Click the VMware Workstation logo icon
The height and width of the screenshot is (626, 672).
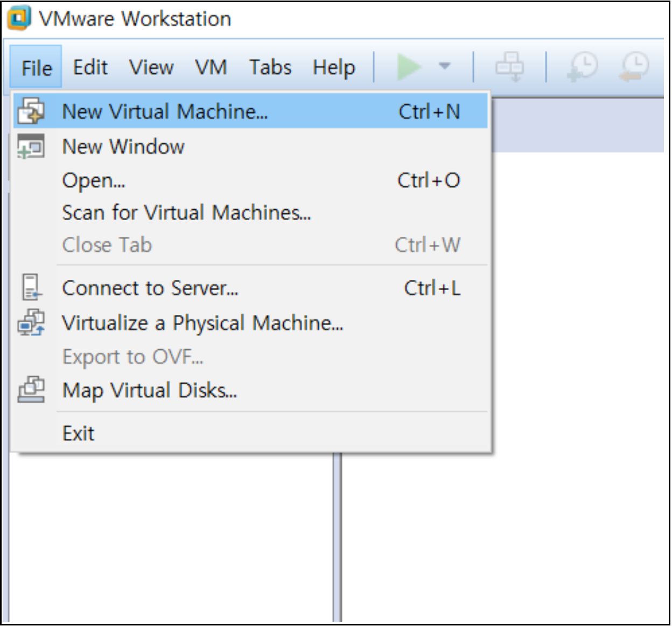19,18
